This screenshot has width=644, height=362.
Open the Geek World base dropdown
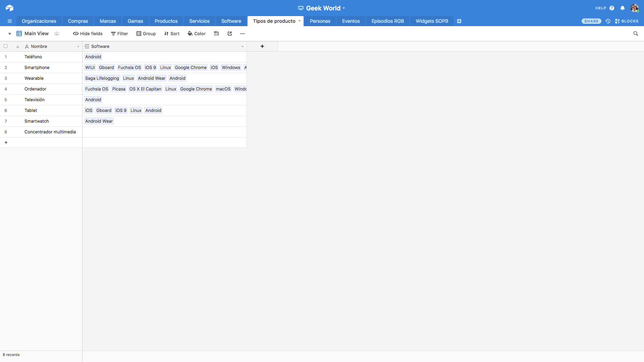coord(344,8)
